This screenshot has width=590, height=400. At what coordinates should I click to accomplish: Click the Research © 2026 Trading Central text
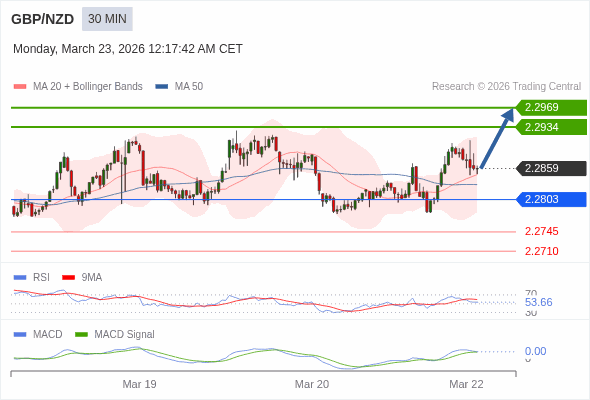point(506,87)
